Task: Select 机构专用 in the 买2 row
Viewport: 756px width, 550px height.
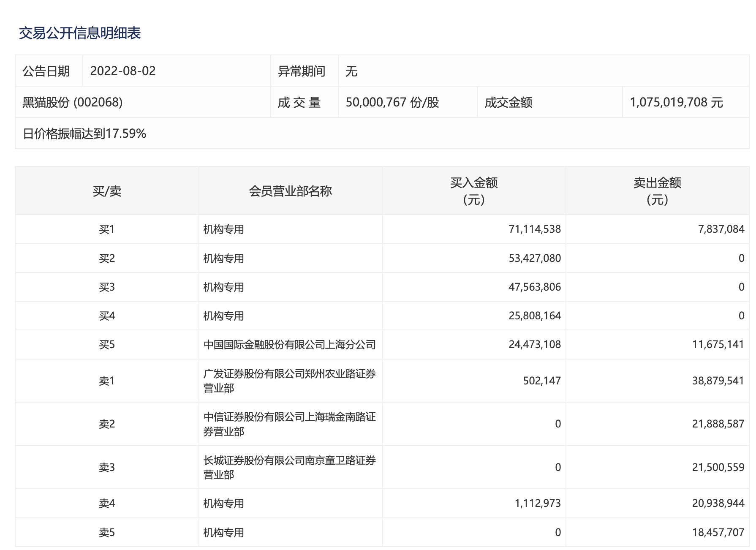Action: (224, 258)
